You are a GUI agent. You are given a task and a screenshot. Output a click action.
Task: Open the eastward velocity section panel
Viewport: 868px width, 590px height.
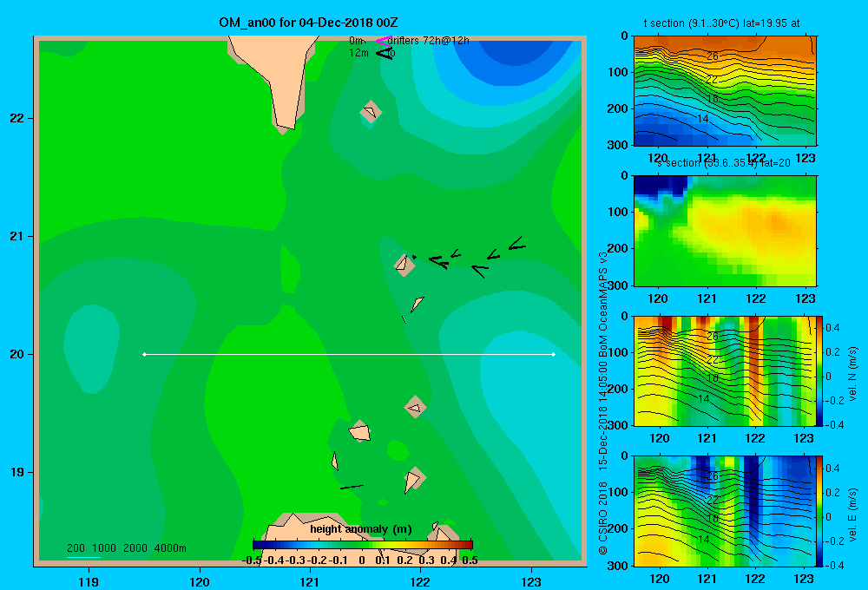coord(725,511)
